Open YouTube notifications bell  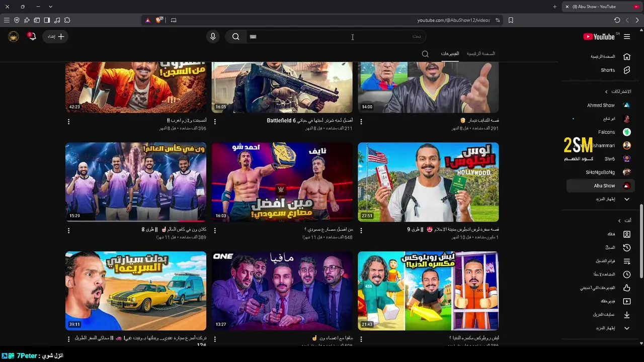click(x=32, y=37)
